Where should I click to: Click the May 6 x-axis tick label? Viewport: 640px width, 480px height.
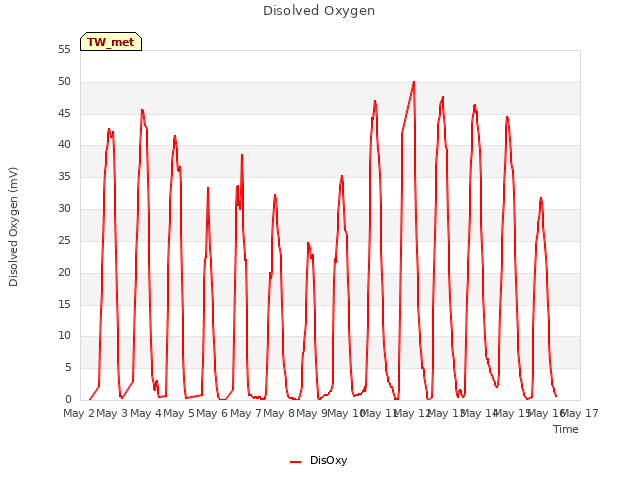tap(212, 413)
